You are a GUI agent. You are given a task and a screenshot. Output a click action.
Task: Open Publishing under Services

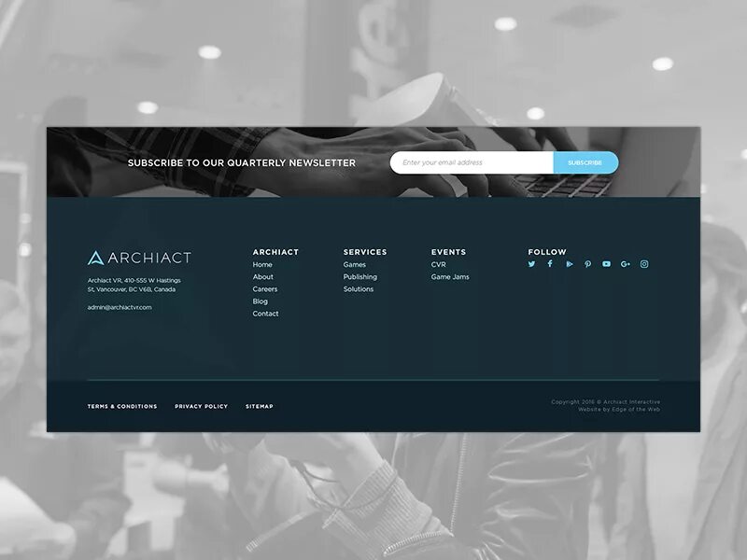click(x=360, y=277)
